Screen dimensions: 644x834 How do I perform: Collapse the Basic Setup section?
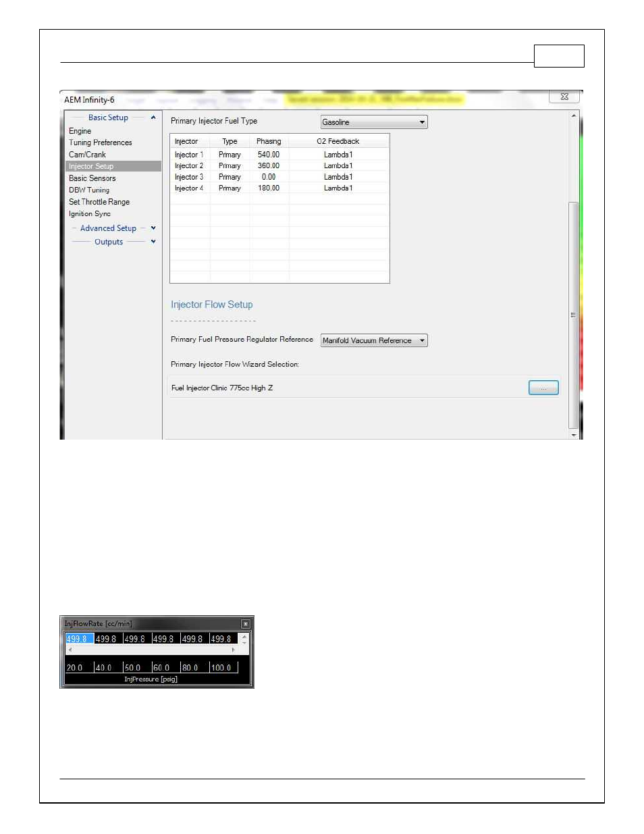pyautogui.click(x=153, y=118)
